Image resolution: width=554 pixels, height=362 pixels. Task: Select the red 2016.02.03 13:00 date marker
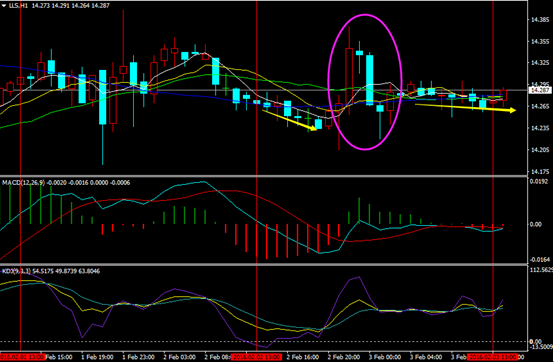tap(493, 357)
